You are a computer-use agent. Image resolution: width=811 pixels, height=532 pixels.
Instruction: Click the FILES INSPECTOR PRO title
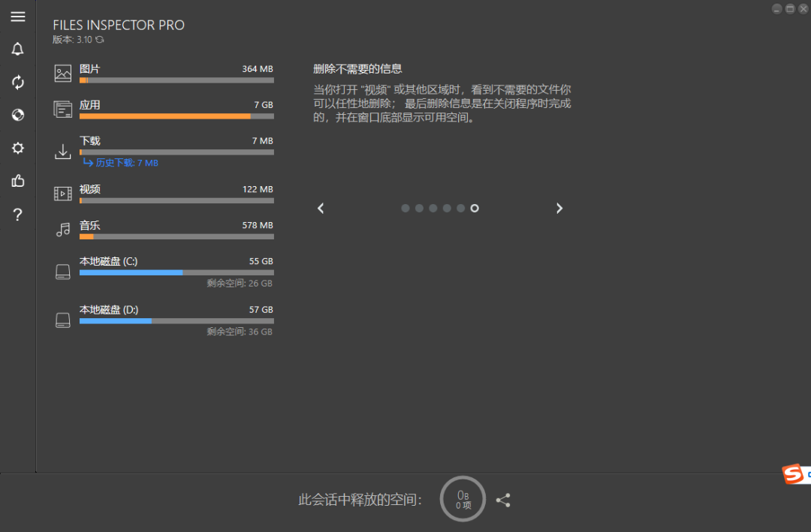(119, 26)
